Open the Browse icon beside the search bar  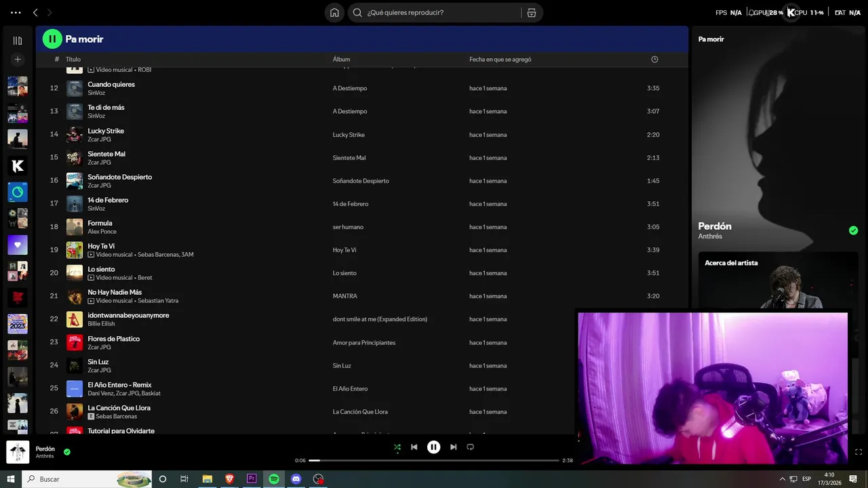[x=532, y=12]
